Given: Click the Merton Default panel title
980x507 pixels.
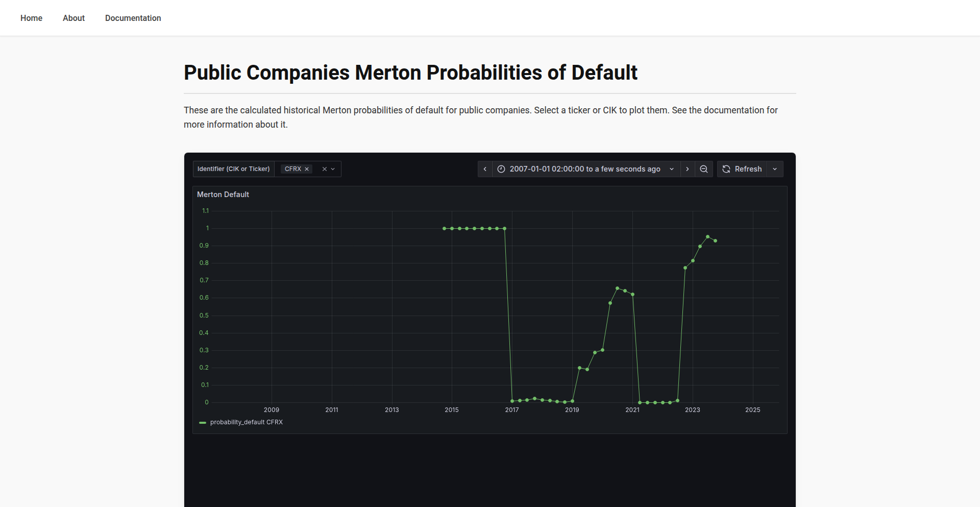Looking at the screenshot, I should coord(223,194).
